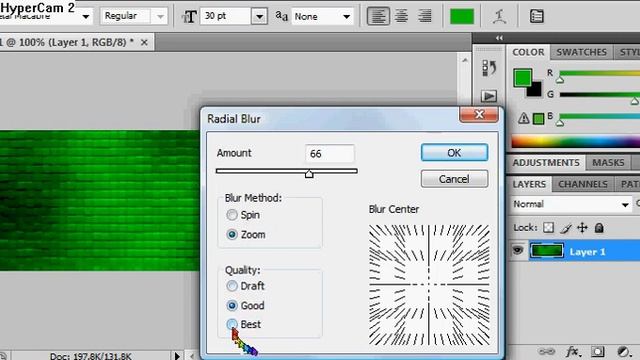Collapse panels with double arrow
This screenshot has height=360, width=640.
pos(499,38)
